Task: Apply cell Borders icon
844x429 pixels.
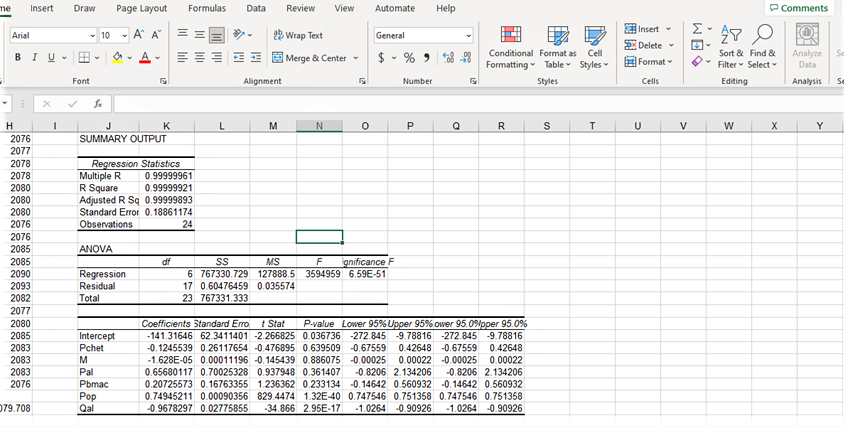Action: tap(84, 57)
